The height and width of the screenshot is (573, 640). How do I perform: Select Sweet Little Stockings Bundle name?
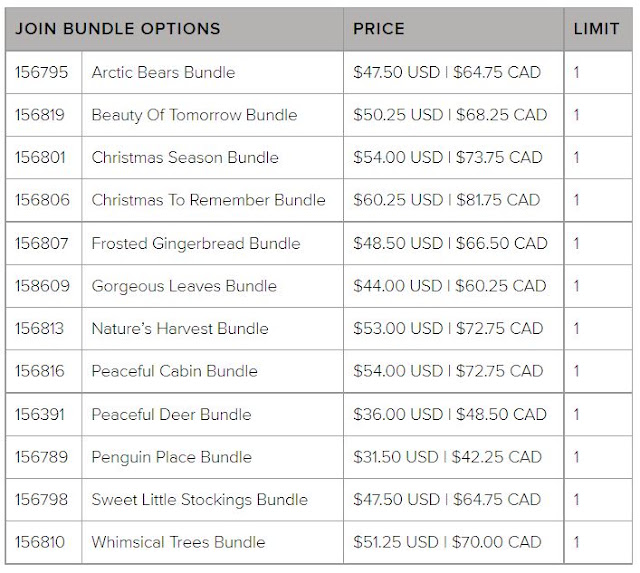click(x=200, y=500)
